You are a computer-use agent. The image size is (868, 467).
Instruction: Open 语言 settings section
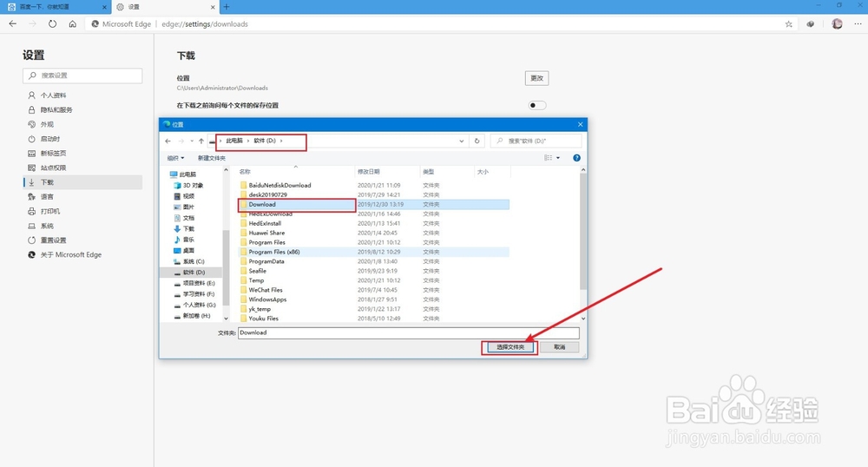tap(82, 196)
